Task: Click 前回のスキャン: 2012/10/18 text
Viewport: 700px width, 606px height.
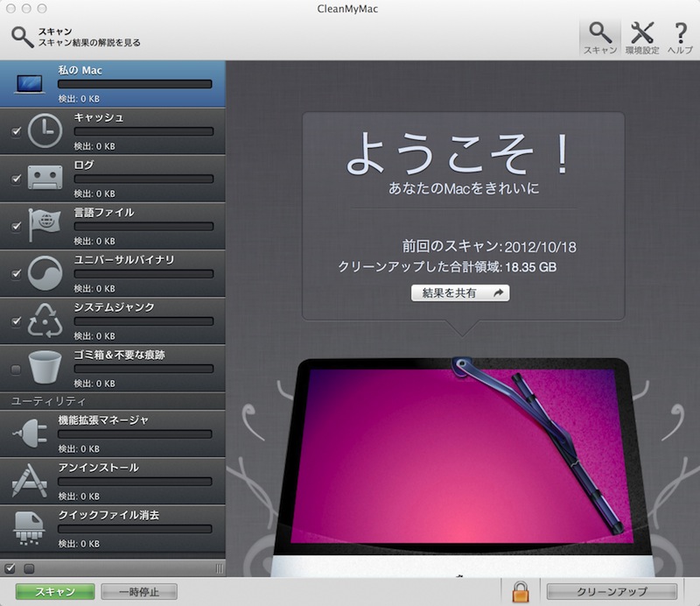Action: click(x=489, y=246)
